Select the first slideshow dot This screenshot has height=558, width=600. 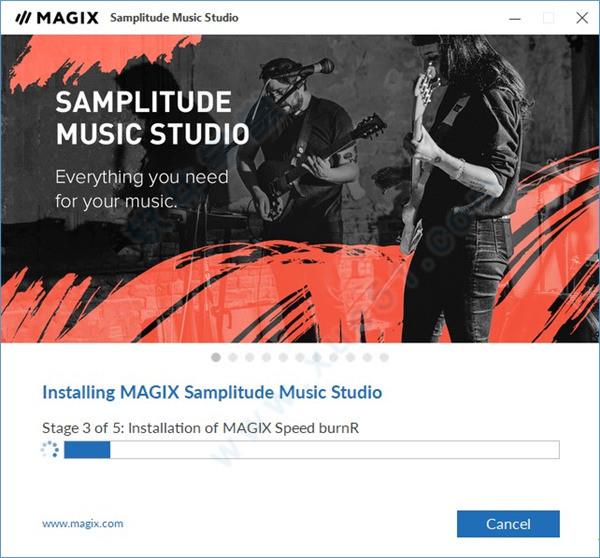(216, 357)
